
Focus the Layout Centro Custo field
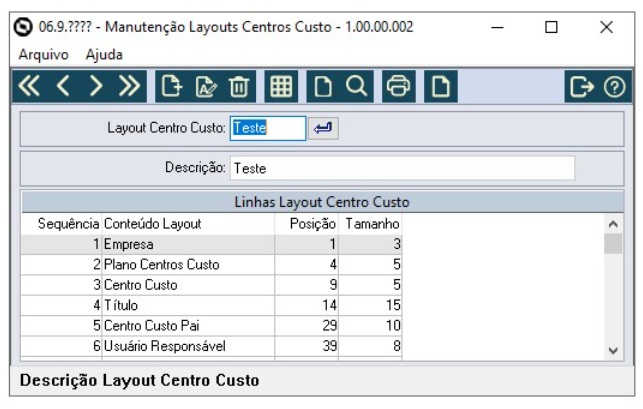tap(268, 128)
